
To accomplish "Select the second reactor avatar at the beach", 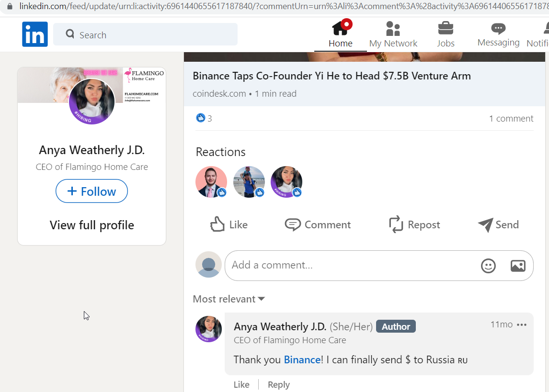I will click(249, 182).
